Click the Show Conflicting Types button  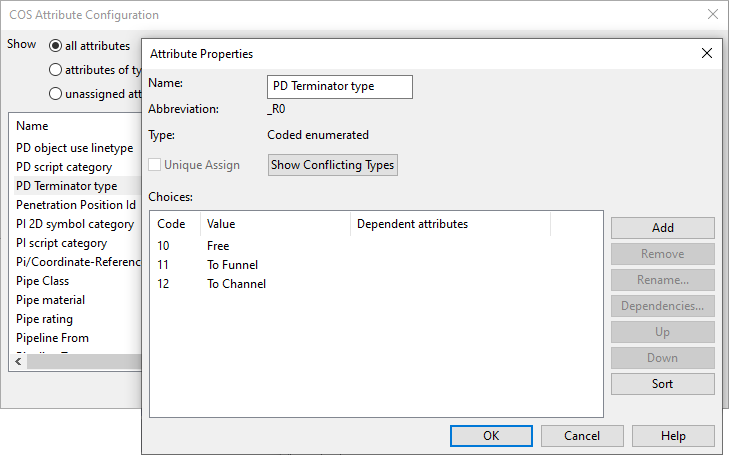(x=333, y=165)
